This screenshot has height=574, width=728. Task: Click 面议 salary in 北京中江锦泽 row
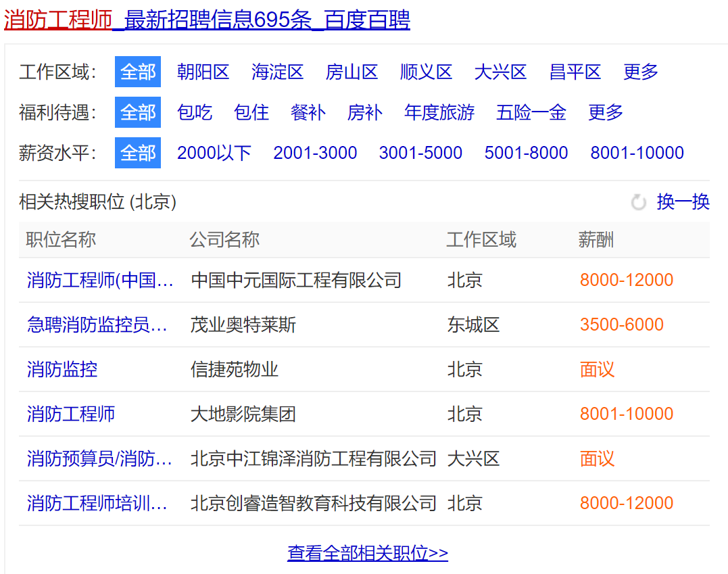point(597,458)
